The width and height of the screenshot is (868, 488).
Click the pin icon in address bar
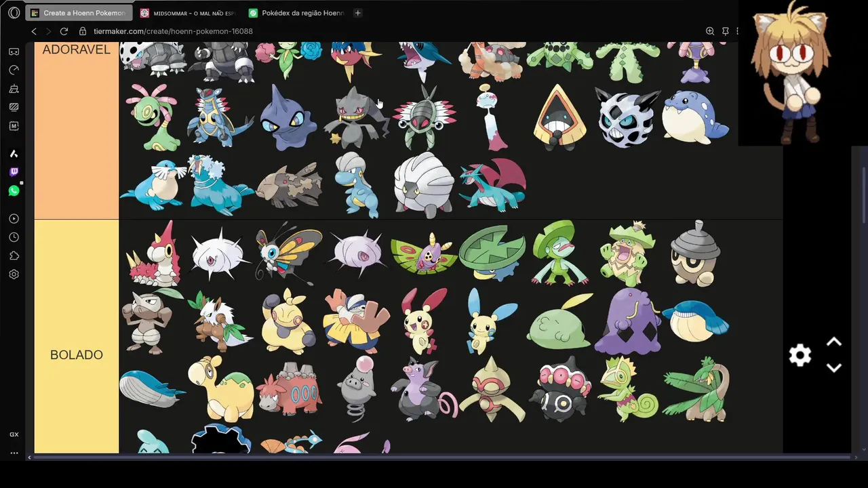tap(726, 31)
